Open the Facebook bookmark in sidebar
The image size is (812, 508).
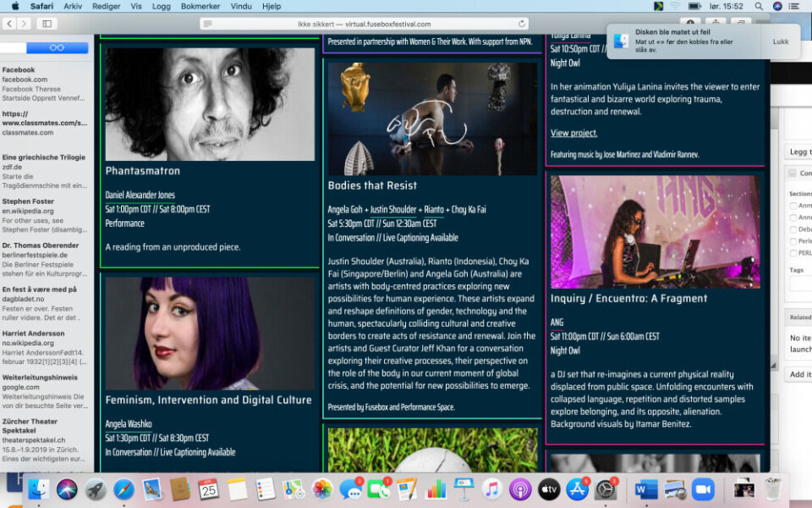point(19,70)
